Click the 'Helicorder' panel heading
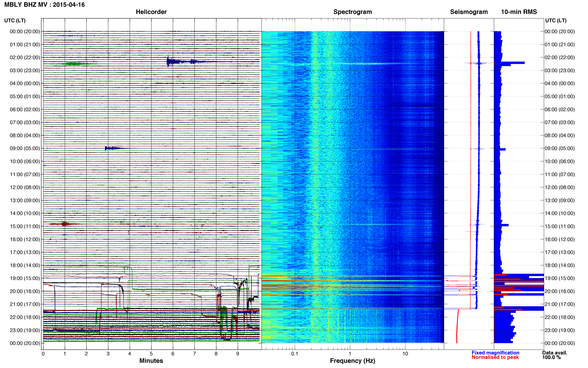 (151, 12)
